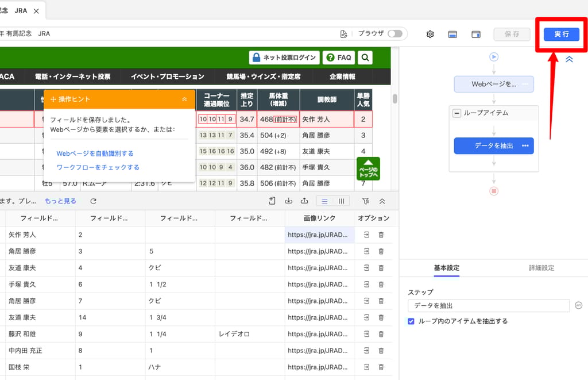Click import icon in 藤沢 和雄 row
The image size is (588, 380).
tap(366, 334)
